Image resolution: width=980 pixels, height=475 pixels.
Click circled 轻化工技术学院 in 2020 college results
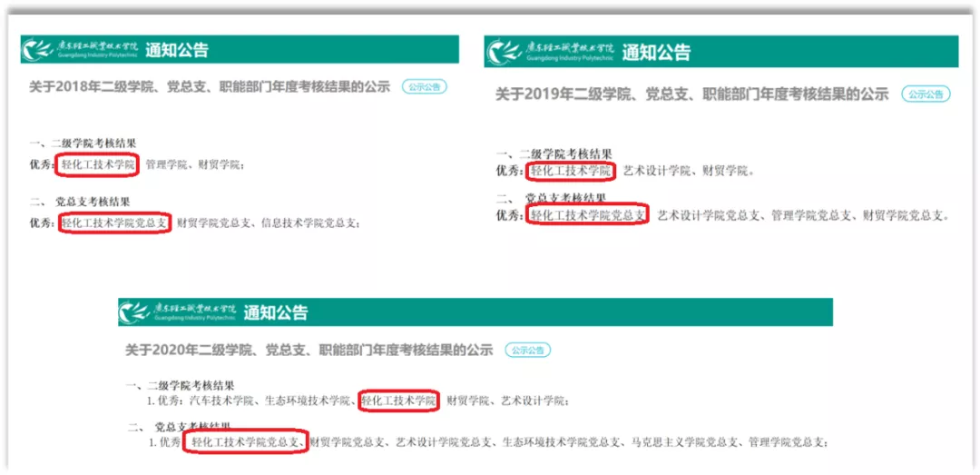398,401
